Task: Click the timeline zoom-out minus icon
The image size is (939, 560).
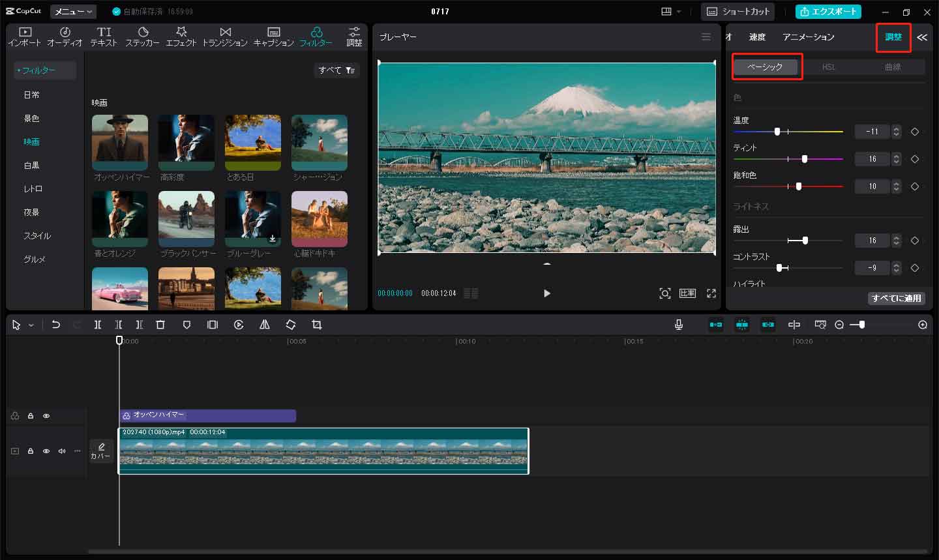Action: (x=839, y=325)
